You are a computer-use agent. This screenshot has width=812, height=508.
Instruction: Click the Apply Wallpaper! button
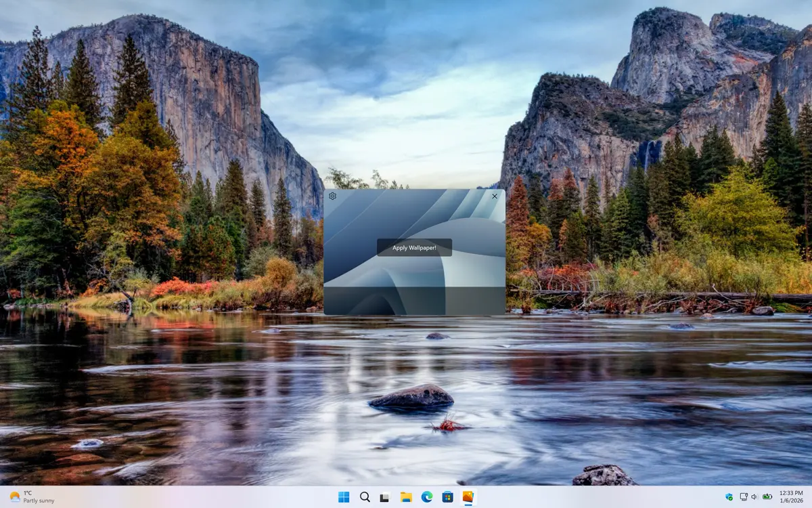(x=414, y=248)
